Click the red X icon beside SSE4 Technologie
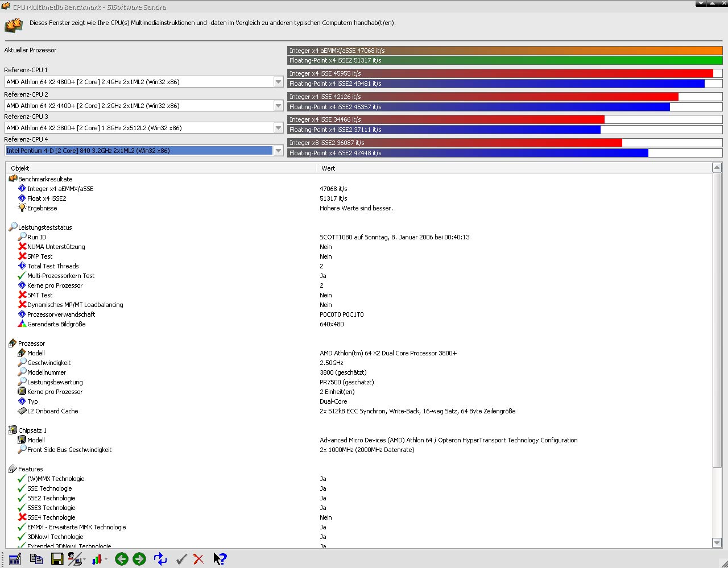Screen dimensions: 728x568 click(x=22, y=517)
